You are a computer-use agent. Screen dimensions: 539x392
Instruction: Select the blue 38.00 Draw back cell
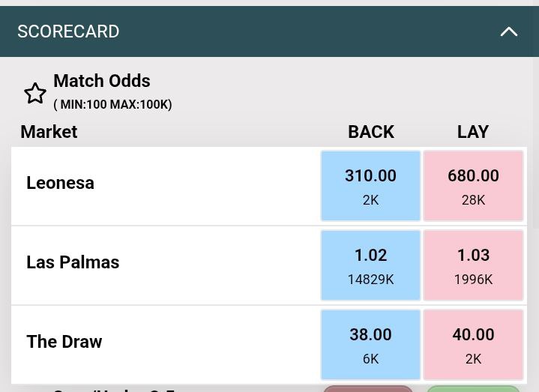pos(370,345)
